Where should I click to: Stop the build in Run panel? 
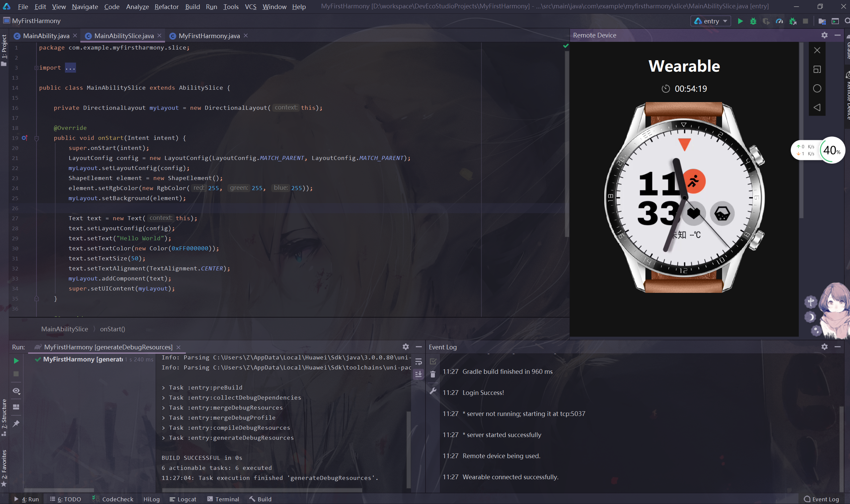(x=16, y=373)
